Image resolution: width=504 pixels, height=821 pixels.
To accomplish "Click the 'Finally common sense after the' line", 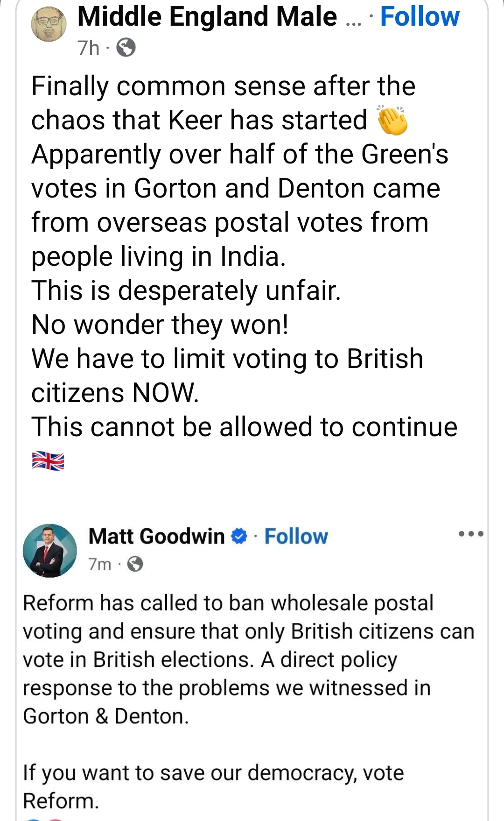I will pyautogui.click(x=223, y=86).
